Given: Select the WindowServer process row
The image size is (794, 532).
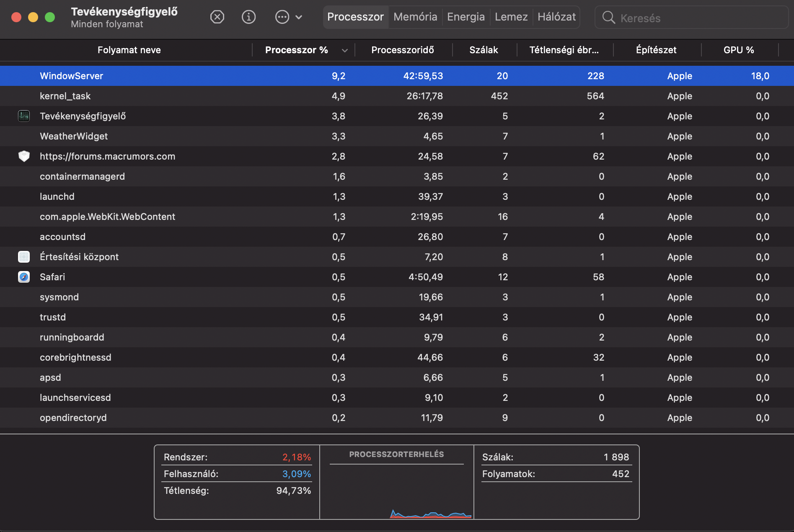Looking at the screenshot, I should 397,76.
